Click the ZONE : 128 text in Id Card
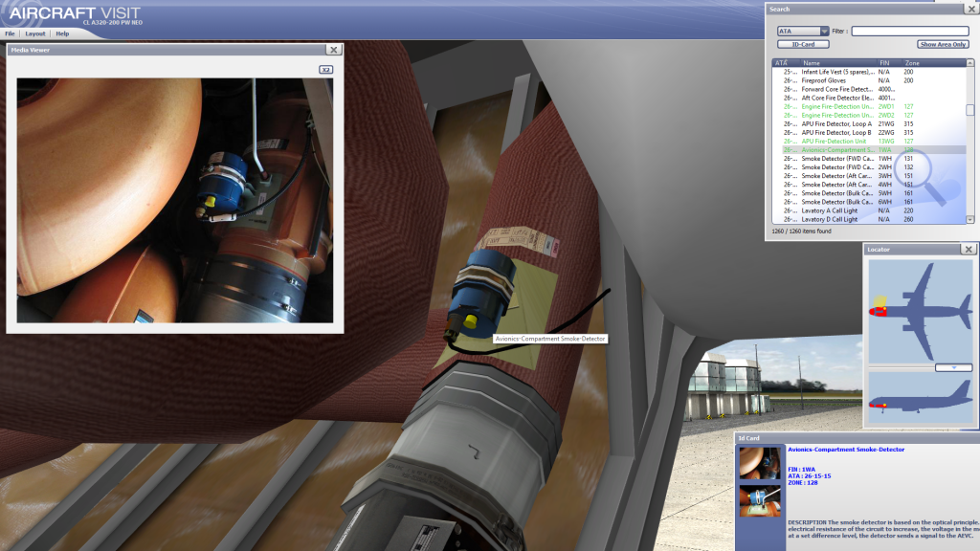 pyautogui.click(x=803, y=483)
